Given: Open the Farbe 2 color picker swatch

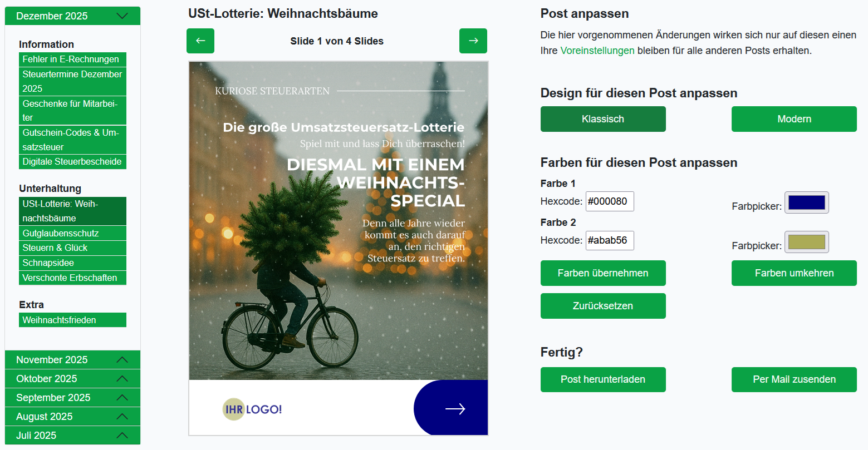Looking at the screenshot, I should click(806, 242).
